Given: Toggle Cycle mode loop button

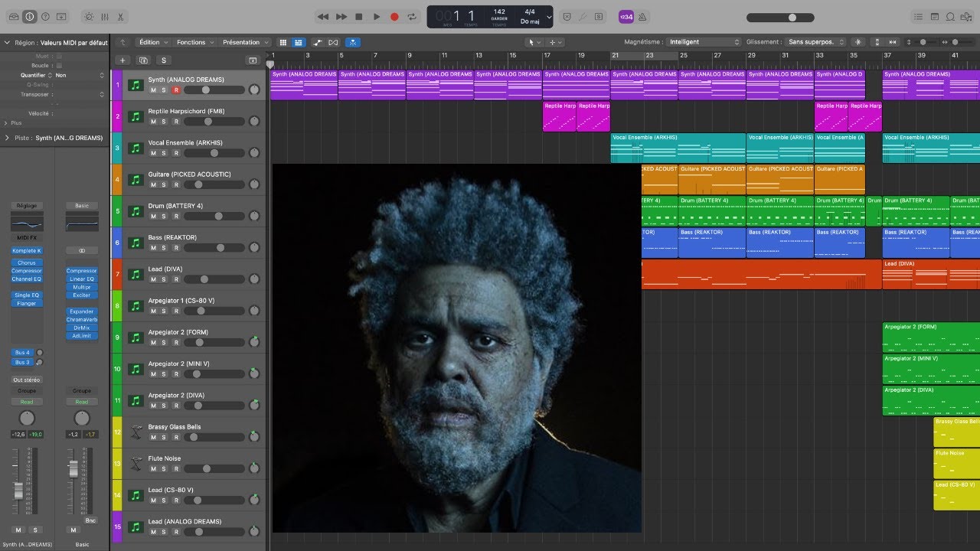Looking at the screenshot, I should (413, 16).
